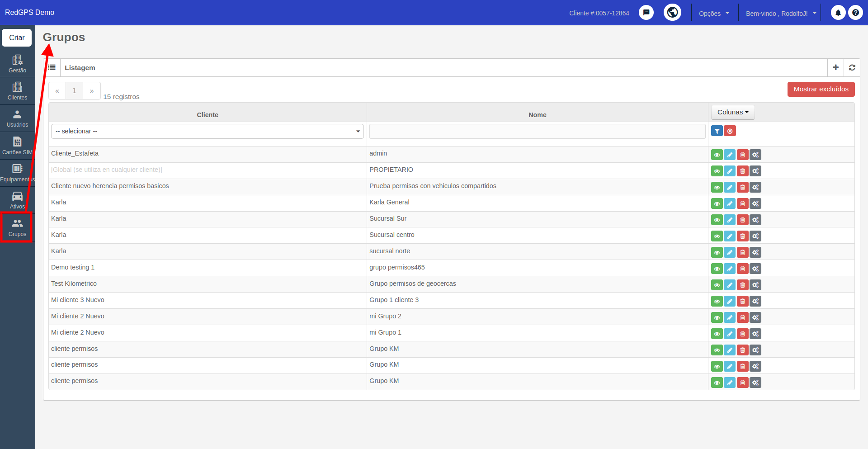Screen dimensions: 868x449
Task: Click the globe language icon
Action: tap(672, 12)
